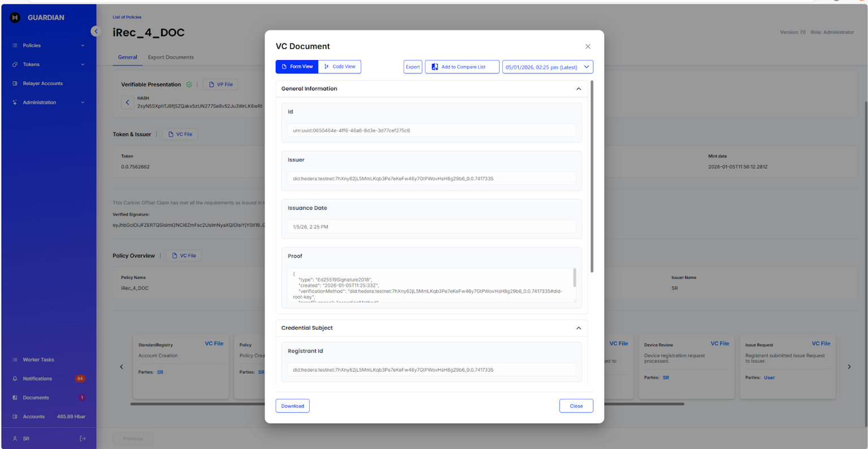This screenshot has width=868, height=449.
Task: Switch to Code View
Action: click(x=340, y=67)
